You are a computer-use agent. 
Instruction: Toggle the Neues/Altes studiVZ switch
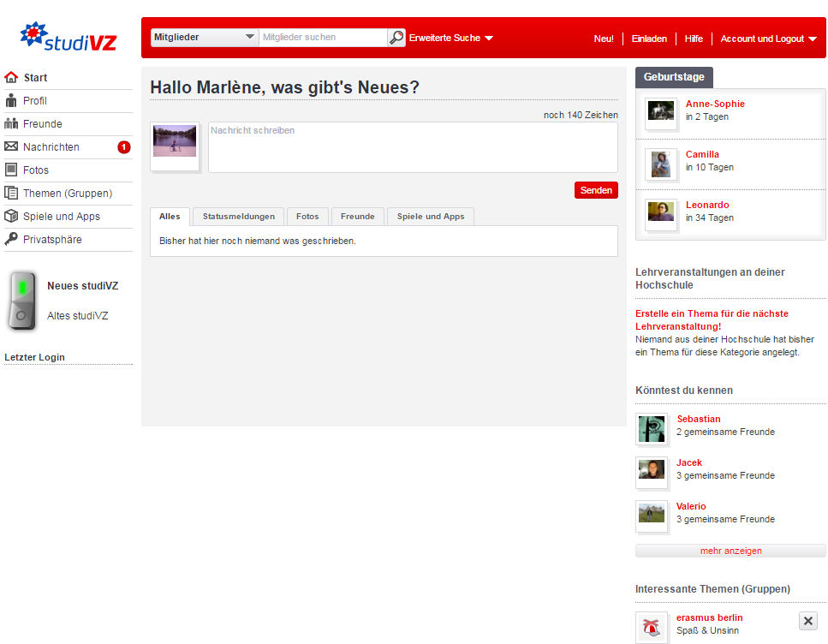click(22, 301)
